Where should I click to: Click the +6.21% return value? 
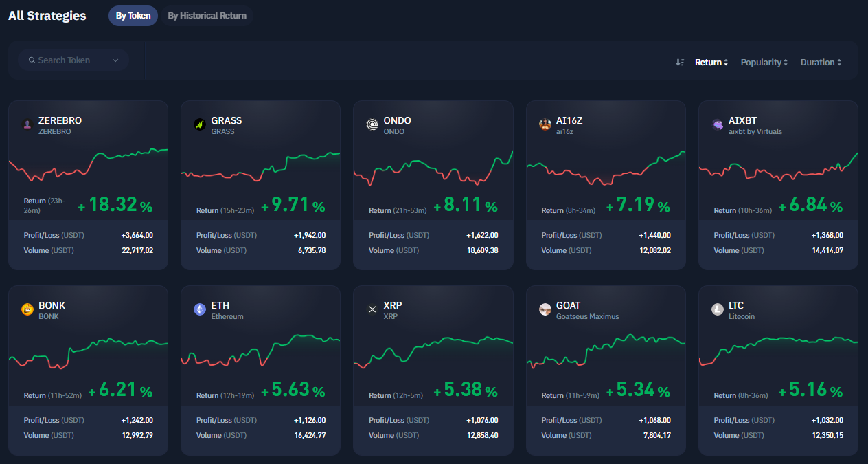coord(121,390)
